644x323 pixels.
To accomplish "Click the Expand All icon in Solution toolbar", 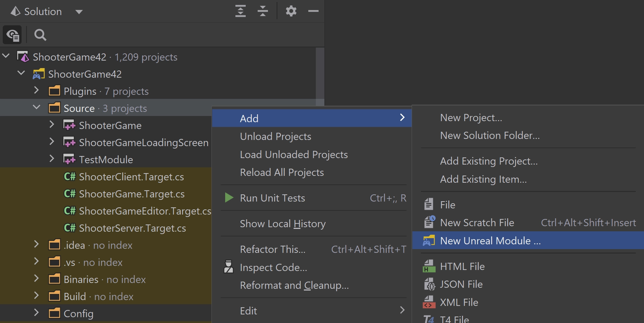I will click(241, 11).
